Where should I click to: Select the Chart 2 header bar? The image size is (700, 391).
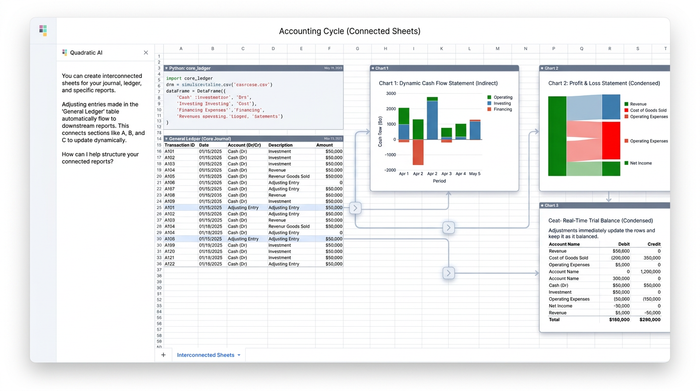pyautogui.click(x=604, y=68)
